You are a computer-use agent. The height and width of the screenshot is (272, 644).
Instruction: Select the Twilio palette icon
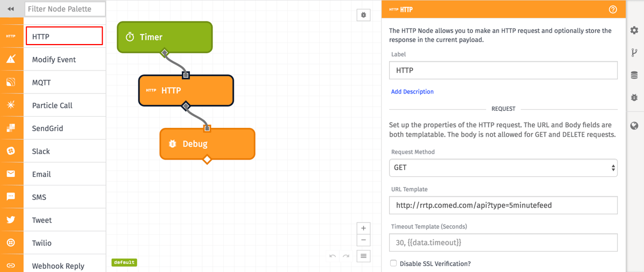tap(11, 243)
